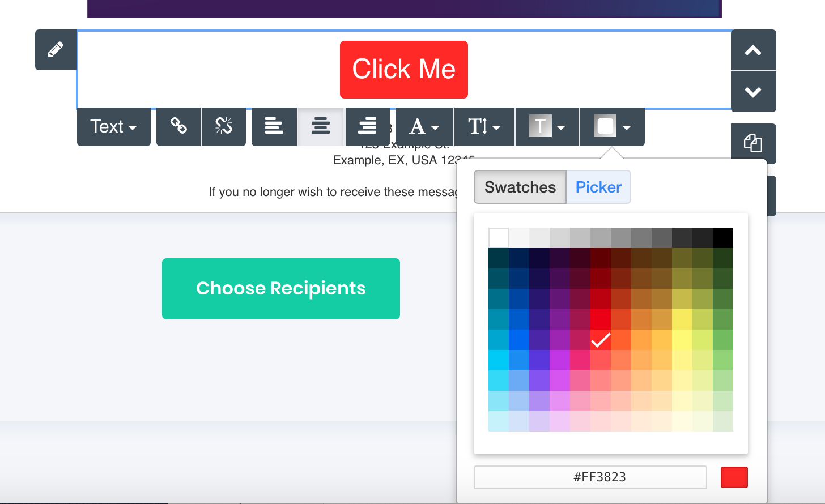Open the background color dropdown

[612, 126]
